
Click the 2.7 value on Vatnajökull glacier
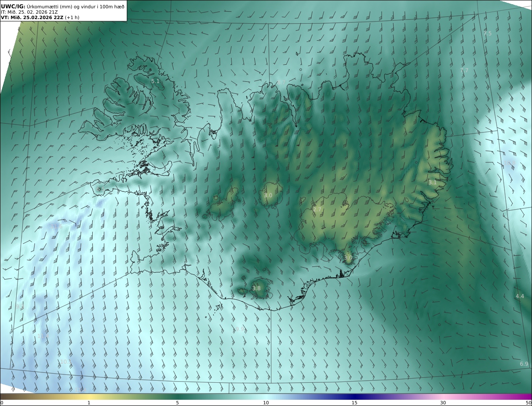[317, 210]
